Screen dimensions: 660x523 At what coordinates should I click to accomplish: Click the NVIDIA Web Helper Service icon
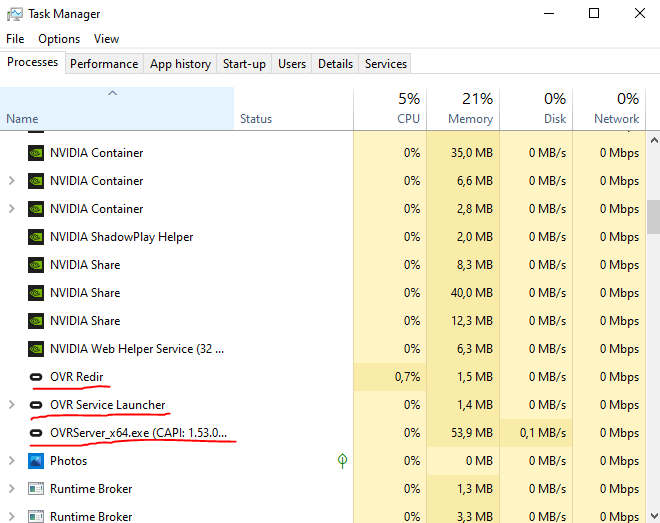(36, 349)
